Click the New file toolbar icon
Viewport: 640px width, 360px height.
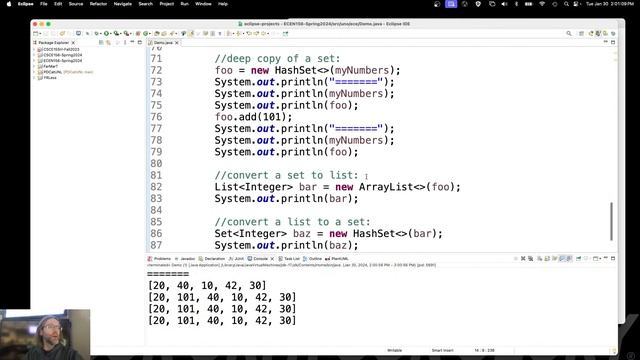pos(36,33)
